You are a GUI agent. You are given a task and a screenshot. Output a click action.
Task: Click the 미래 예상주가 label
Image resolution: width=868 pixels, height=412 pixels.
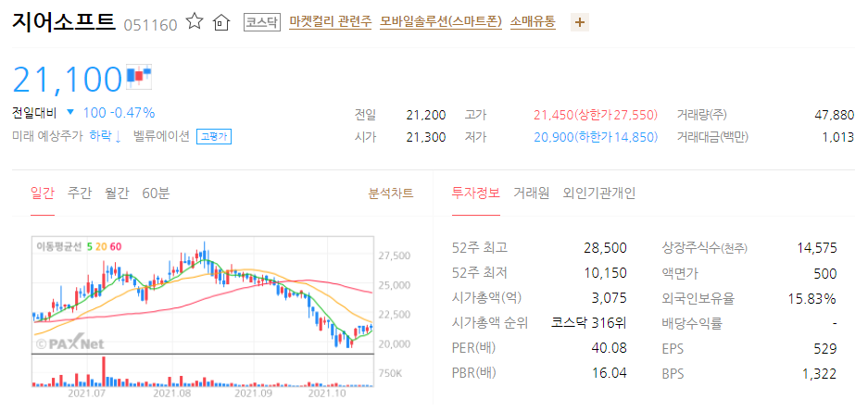[47, 136]
